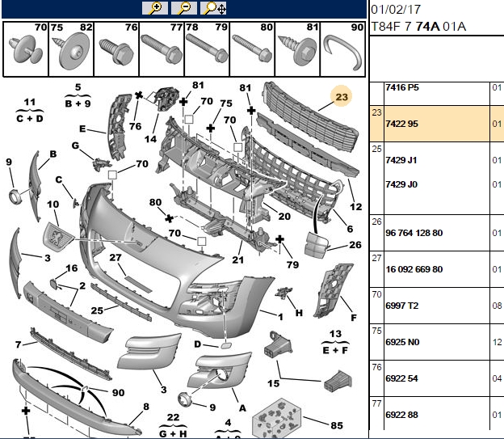Click part number 16 092 669 80

pyautogui.click(x=414, y=269)
